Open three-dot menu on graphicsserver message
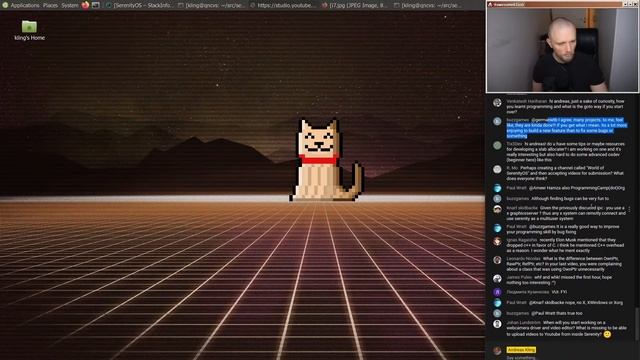 pyautogui.click(x=629, y=209)
